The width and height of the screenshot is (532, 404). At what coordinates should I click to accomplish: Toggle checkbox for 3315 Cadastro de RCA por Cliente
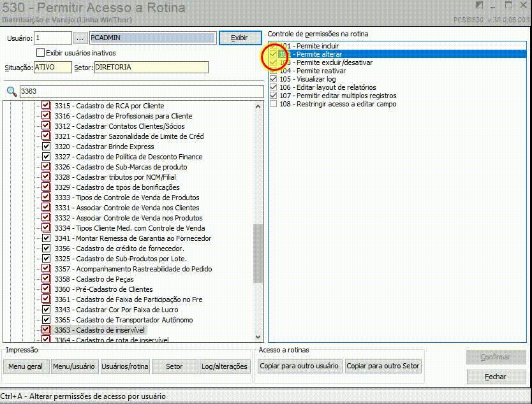(x=46, y=106)
